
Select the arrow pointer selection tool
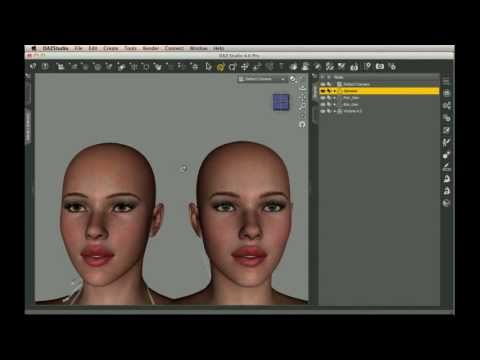point(208,67)
